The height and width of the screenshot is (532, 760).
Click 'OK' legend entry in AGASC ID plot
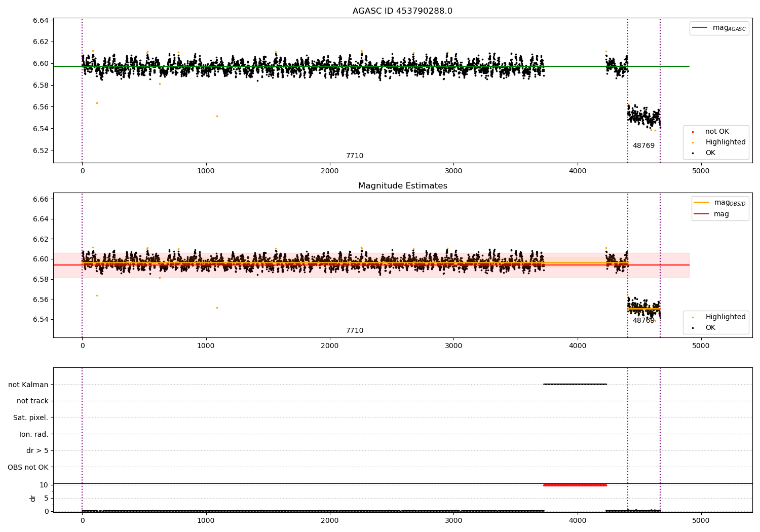[x=704, y=153]
